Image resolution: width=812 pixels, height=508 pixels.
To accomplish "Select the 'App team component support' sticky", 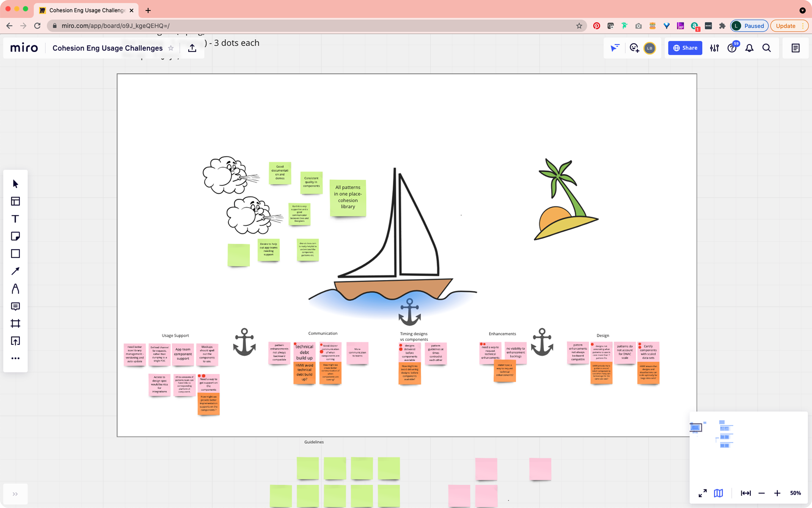I will point(183,354).
